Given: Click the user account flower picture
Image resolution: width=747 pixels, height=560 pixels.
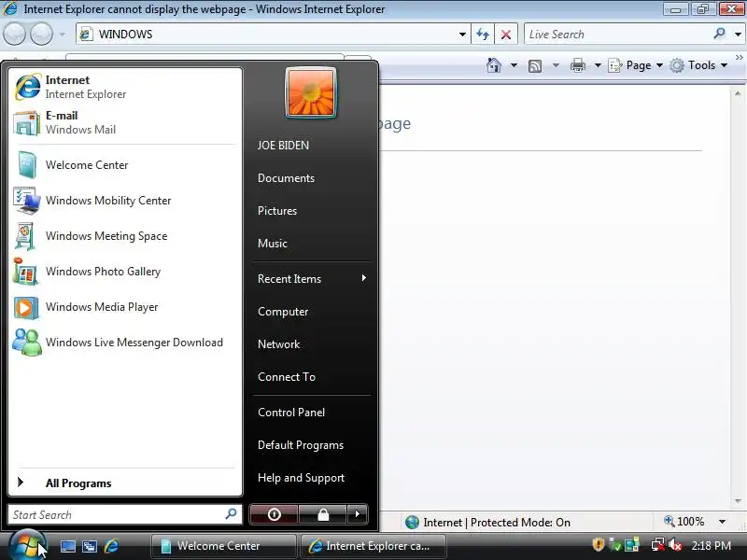Looking at the screenshot, I should point(311,92).
